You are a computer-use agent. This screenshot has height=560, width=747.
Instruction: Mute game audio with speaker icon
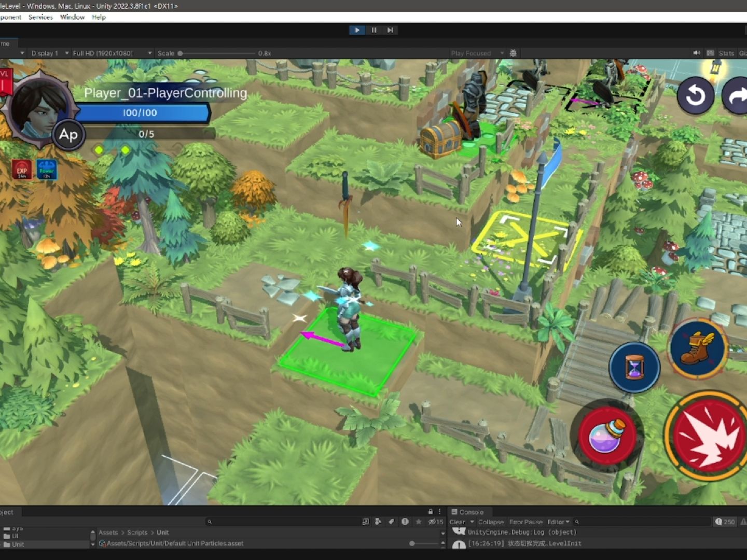pos(696,53)
